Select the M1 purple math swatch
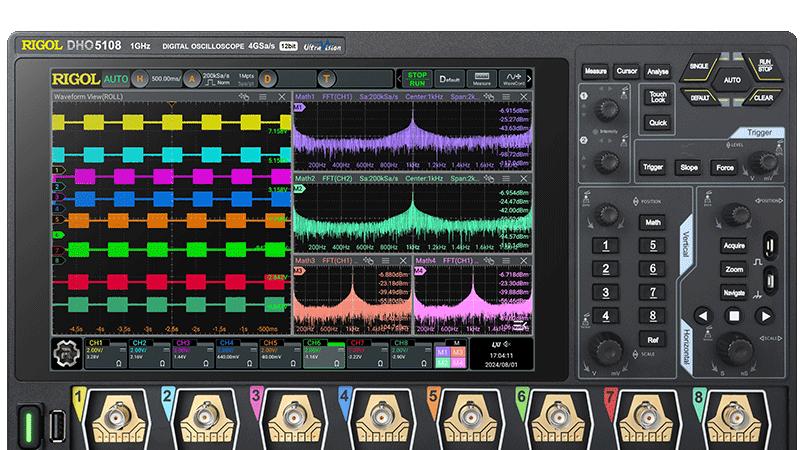The width and height of the screenshot is (800, 450). coord(442,353)
